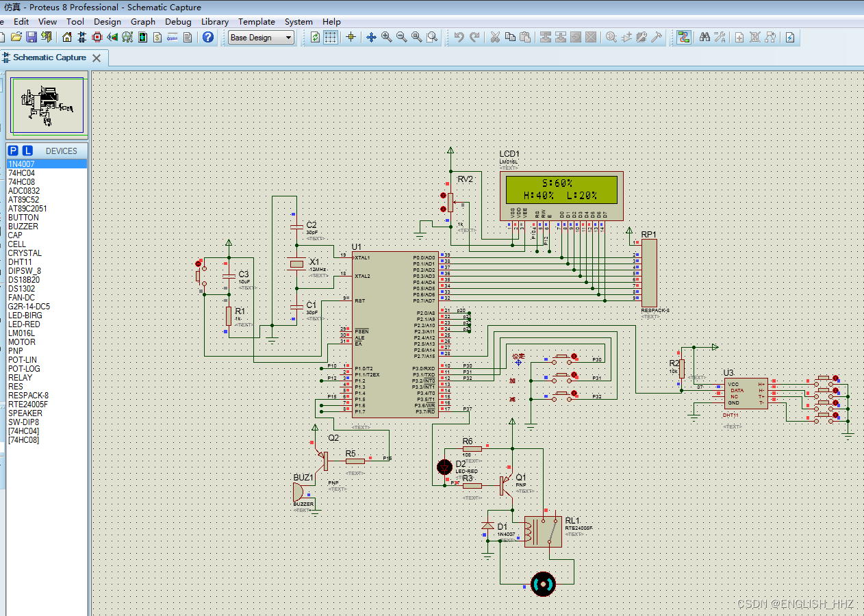This screenshot has height=616, width=864.
Task: Open the View menu
Action: point(47,21)
